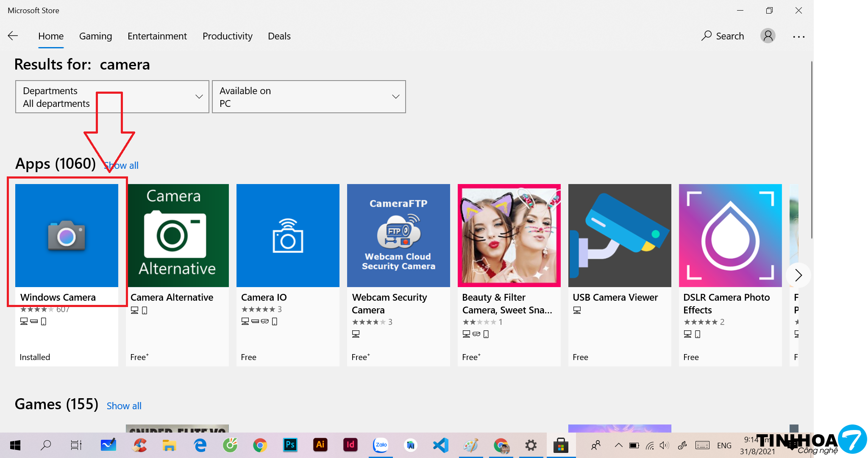Viewport: 868px width, 458px height.
Task: Open the Productivity tab
Action: click(x=227, y=36)
